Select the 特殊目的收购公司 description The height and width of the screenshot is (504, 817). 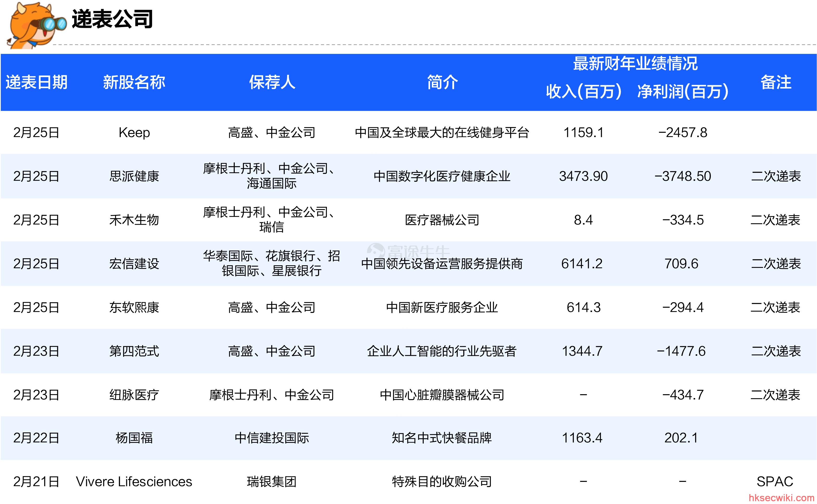pyautogui.click(x=442, y=482)
